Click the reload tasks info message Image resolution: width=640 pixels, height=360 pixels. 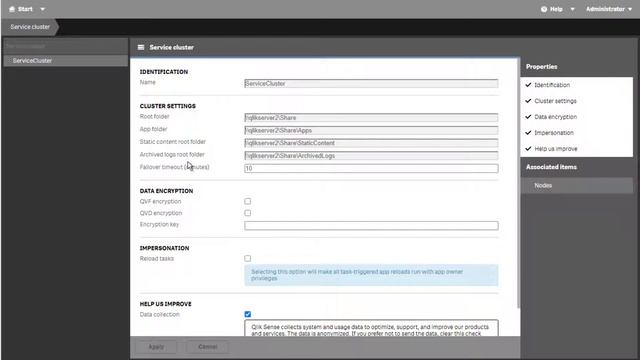pyautogui.click(x=371, y=275)
